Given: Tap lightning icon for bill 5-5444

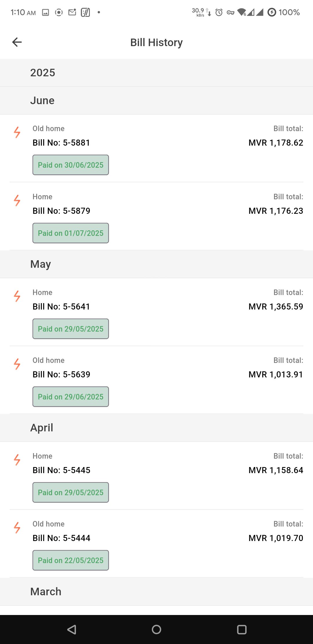Looking at the screenshot, I should (x=17, y=528).
